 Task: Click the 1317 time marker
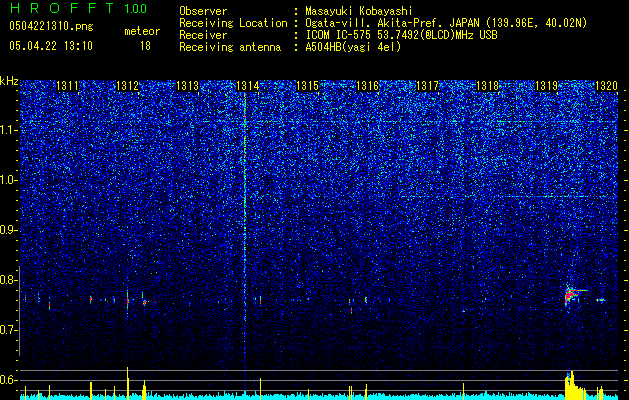point(428,86)
